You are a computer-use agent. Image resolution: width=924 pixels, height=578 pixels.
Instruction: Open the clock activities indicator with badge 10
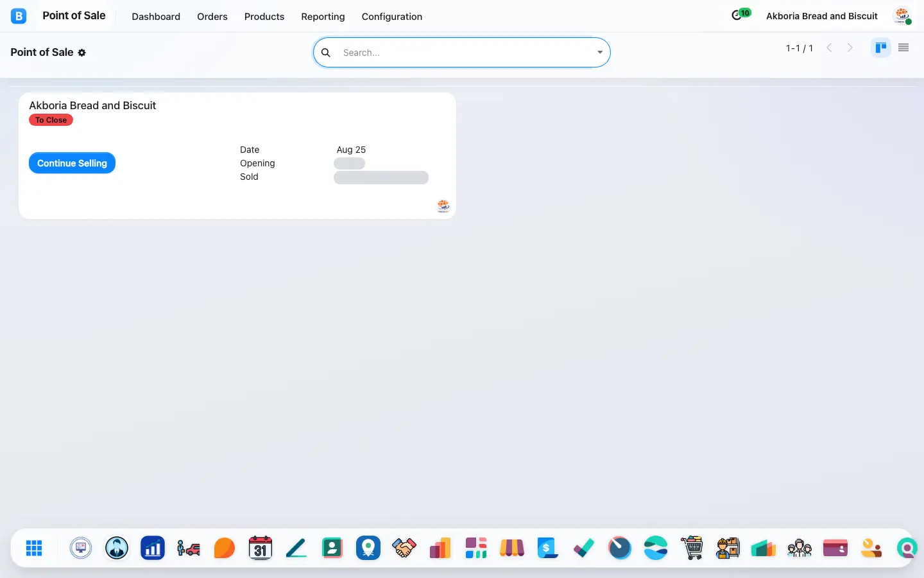pos(741,15)
